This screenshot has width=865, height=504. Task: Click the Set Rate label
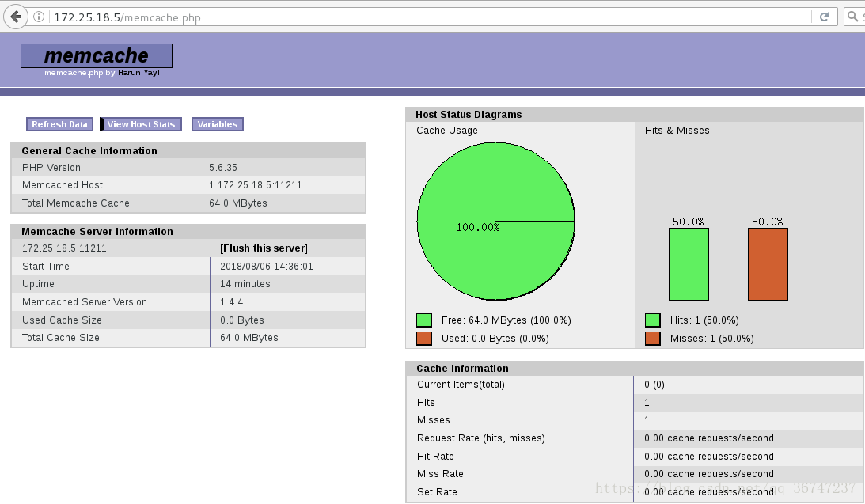pos(437,492)
